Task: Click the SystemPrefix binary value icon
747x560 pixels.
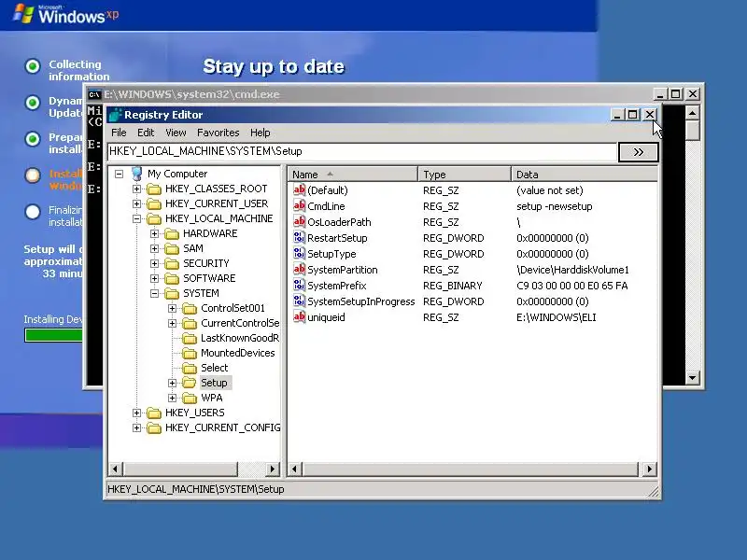Action: [x=299, y=286]
